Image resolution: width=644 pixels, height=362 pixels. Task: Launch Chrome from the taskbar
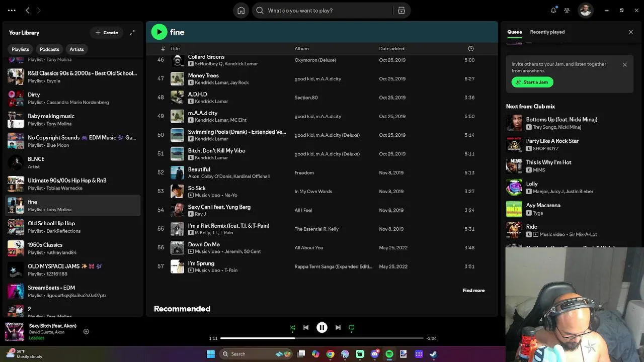[330, 354]
